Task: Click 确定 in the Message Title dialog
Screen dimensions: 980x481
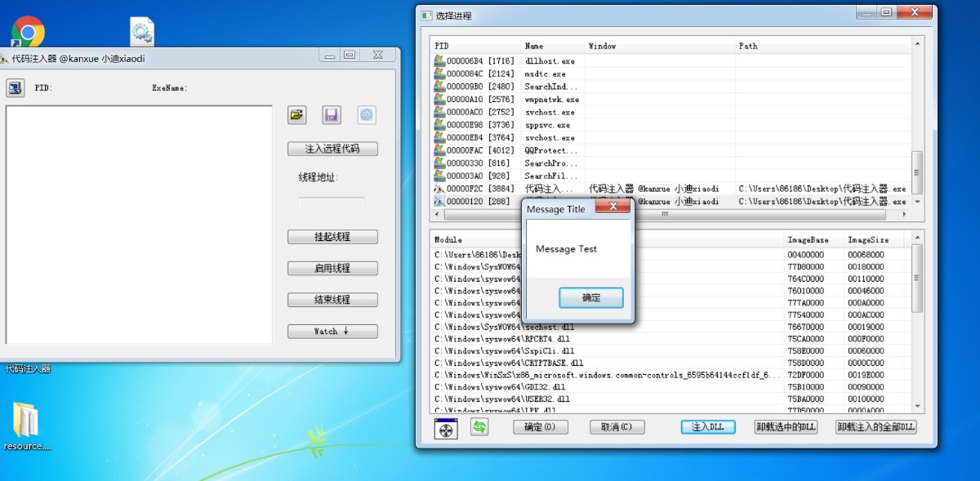Action: [591, 297]
